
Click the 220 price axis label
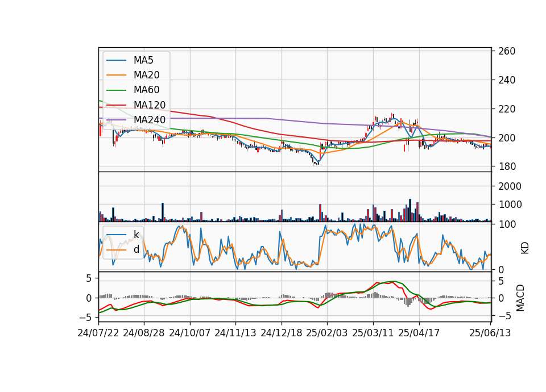click(507, 109)
